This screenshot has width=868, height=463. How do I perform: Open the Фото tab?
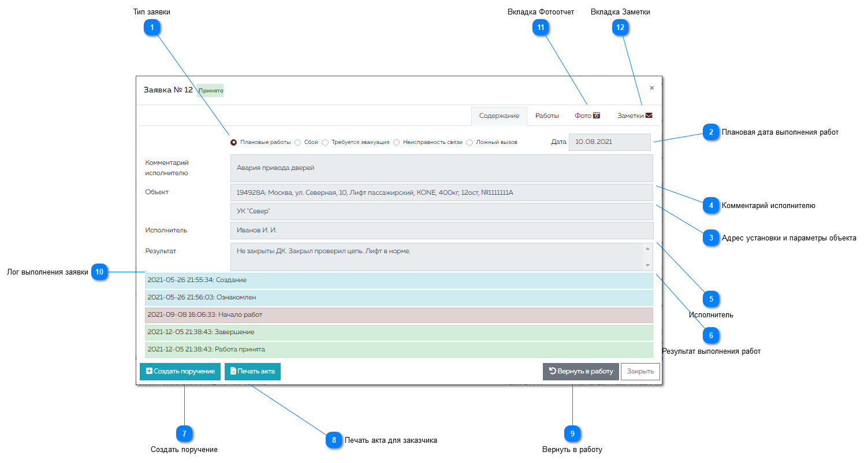(x=587, y=116)
